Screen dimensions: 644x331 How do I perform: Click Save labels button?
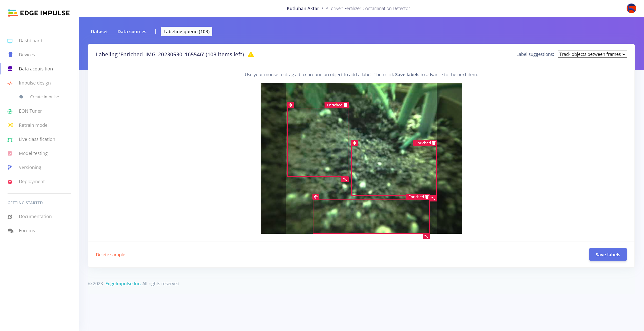pos(608,255)
